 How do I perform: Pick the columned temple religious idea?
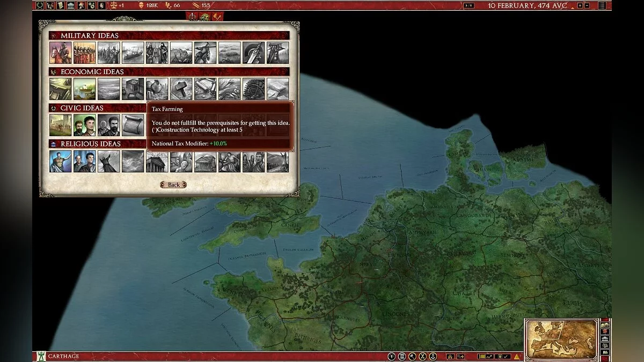[x=157, y=161]
